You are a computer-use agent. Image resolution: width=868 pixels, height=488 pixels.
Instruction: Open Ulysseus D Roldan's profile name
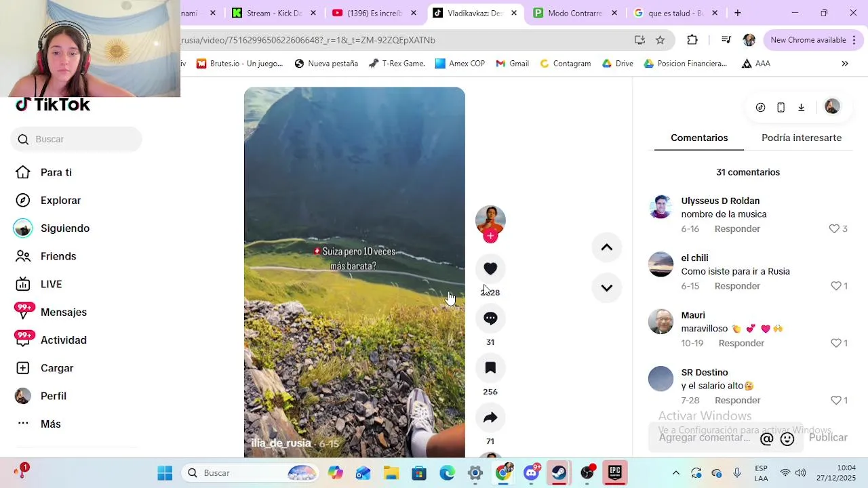pyautogui.click(x=720, y=201)
